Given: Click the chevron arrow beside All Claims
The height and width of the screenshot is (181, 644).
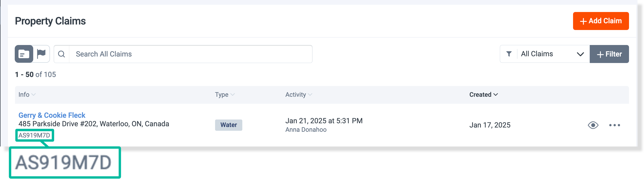Looking at the screenshot, I should [580, 54].
